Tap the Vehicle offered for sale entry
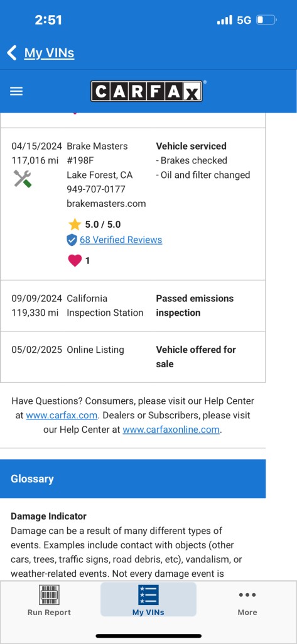297x644 pixels. tap(133, 357)
